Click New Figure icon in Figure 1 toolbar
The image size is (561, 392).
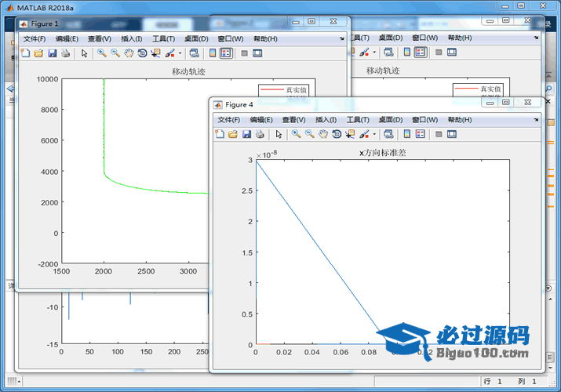tap(25, 53)
